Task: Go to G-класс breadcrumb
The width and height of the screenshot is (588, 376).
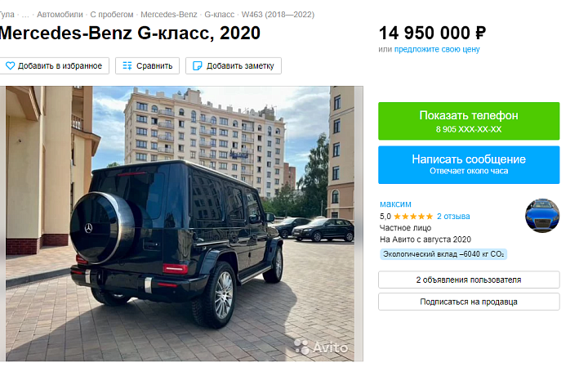Action: click(x=219, y=15)
